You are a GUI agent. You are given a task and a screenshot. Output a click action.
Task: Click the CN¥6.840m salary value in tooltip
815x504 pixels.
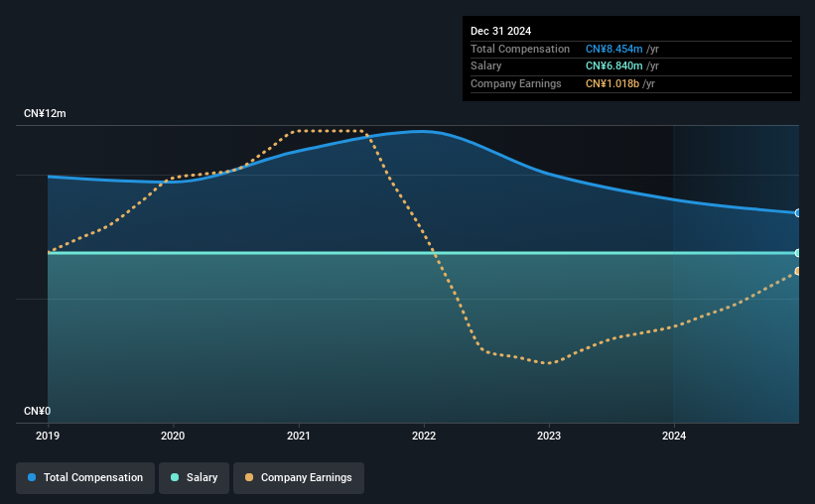613,66
